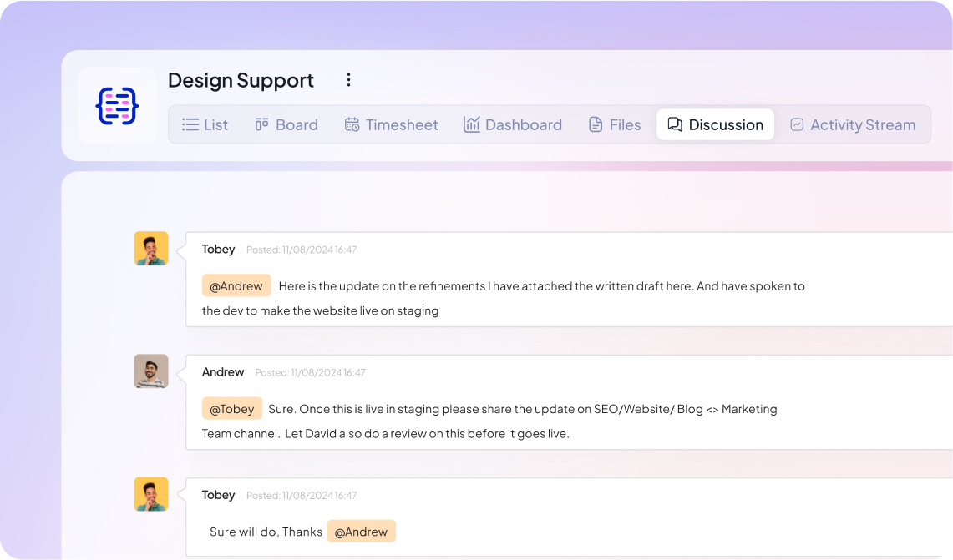This screenshot has width=953, height=560.
Task: Click the Files document icon
Action: pyautogui.click(x=596, y=124)
